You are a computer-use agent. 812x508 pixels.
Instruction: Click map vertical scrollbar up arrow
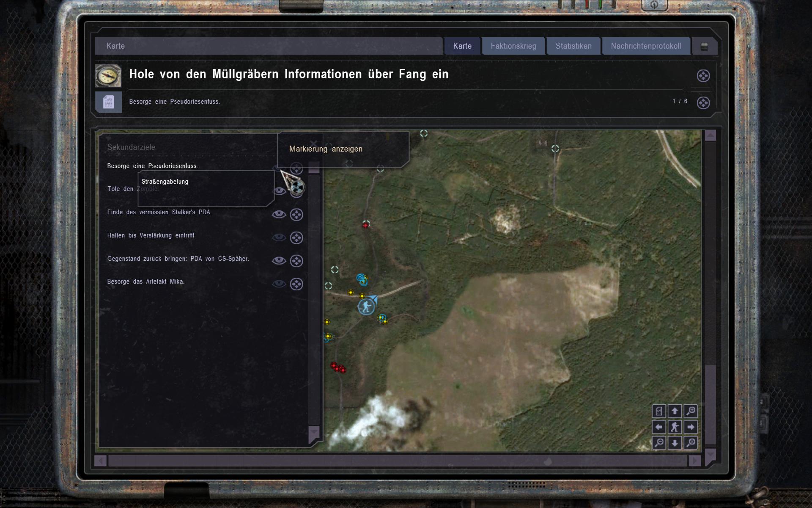point(710,135)
